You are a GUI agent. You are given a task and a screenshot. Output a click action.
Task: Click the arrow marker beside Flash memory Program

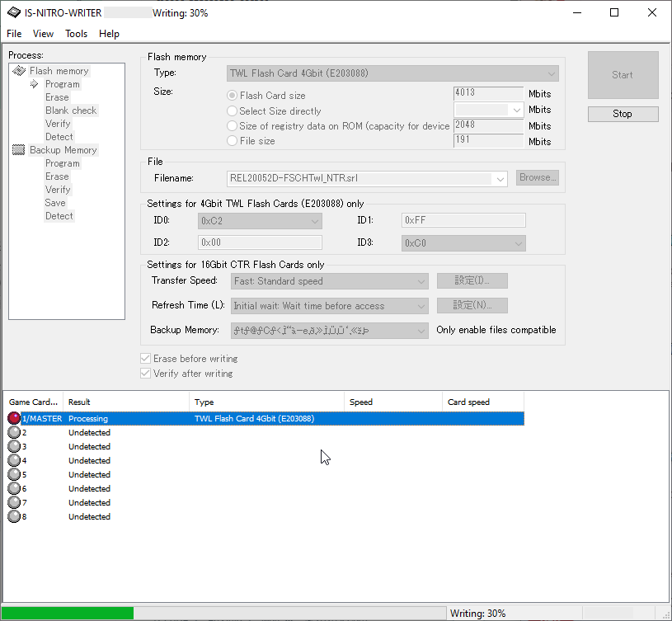click(x=35, y=84)
